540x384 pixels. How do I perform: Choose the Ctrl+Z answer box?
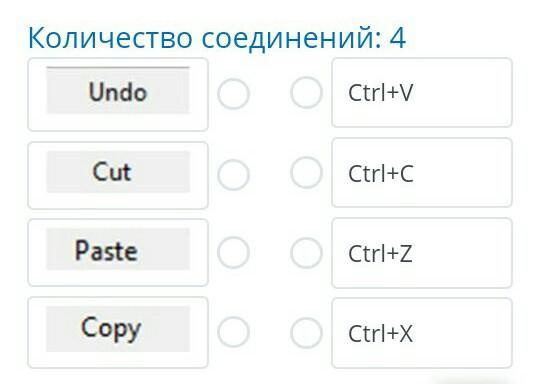point(422,253)
